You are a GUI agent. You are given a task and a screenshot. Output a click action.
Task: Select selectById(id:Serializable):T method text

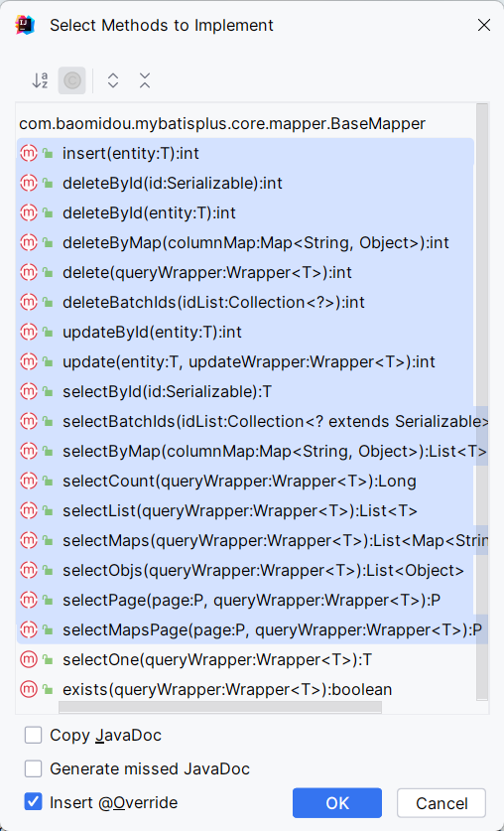(168, 391)
